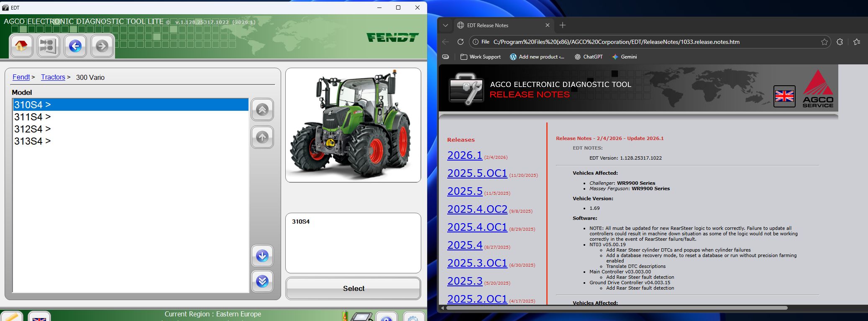Open release 2025.5.OC1 notes link
This screenshot has height=321, width=868.
pos(477,173)
